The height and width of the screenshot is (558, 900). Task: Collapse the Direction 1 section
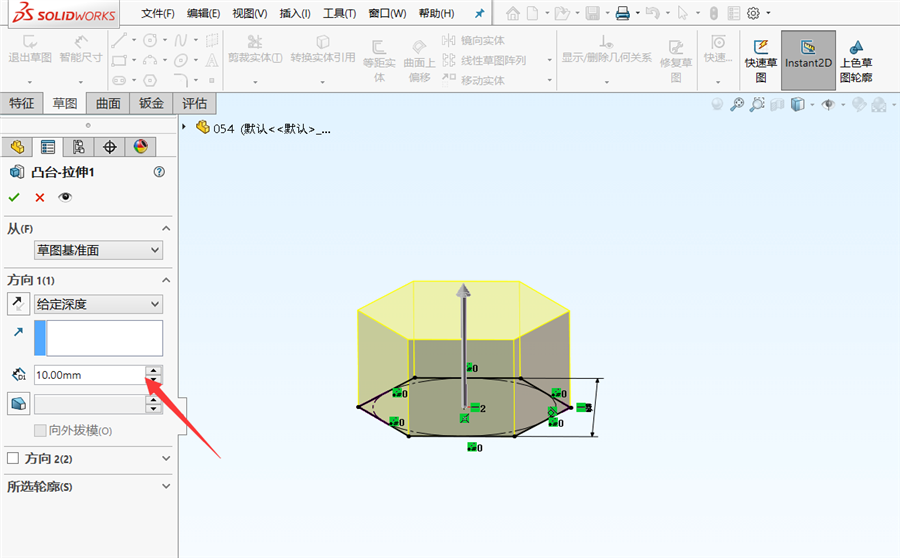click(166, 280)
